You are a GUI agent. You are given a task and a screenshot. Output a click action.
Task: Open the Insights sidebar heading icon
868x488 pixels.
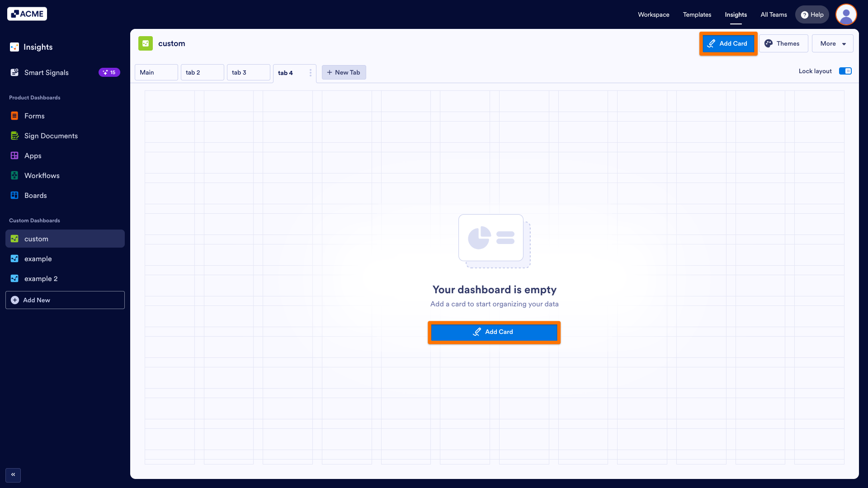pos(14,47)
